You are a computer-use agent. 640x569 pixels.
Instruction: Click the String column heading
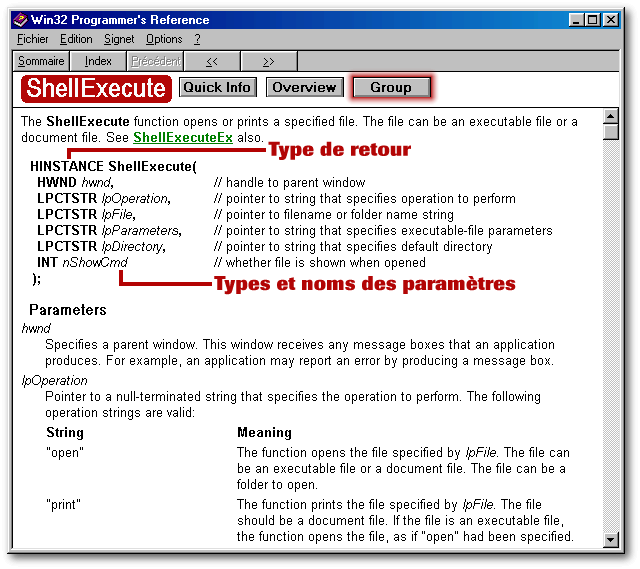point(65,433)
